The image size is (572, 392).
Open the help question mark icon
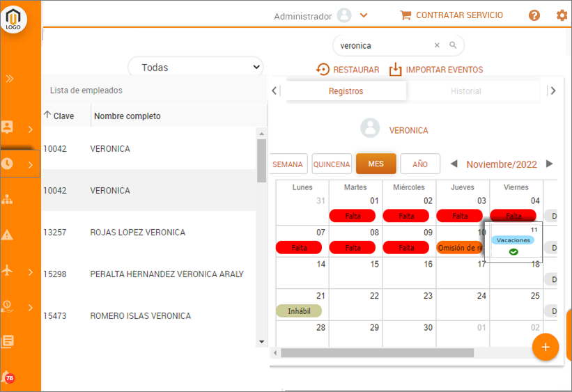(534, 15)
